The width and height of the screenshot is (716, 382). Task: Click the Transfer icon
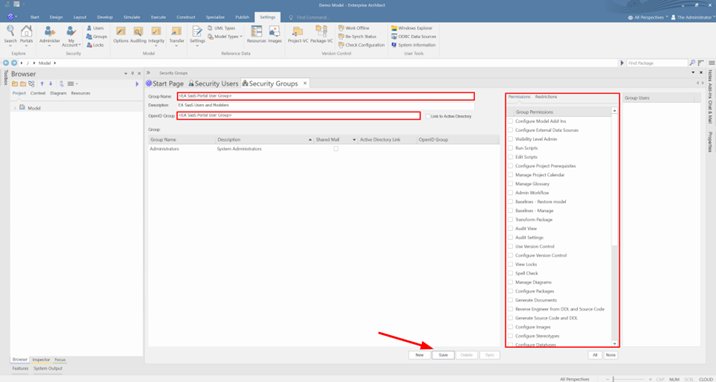[x=176, y=35]
